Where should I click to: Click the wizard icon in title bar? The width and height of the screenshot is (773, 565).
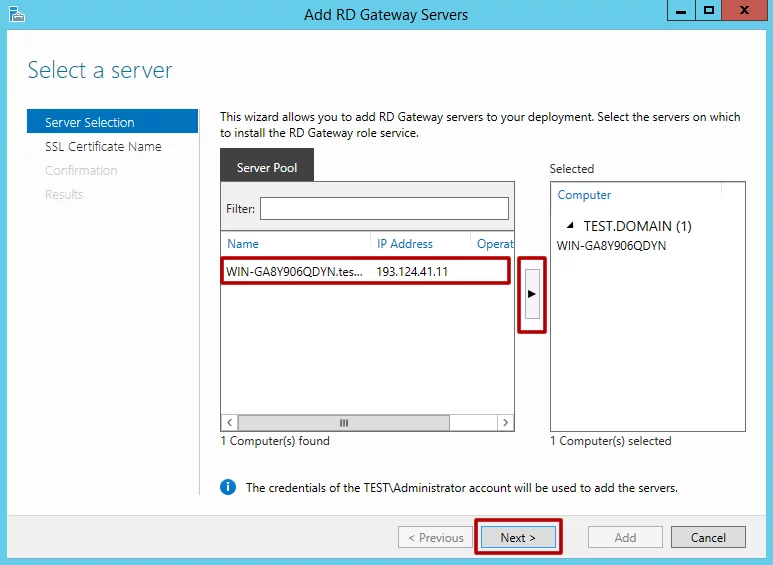(14, 14)
